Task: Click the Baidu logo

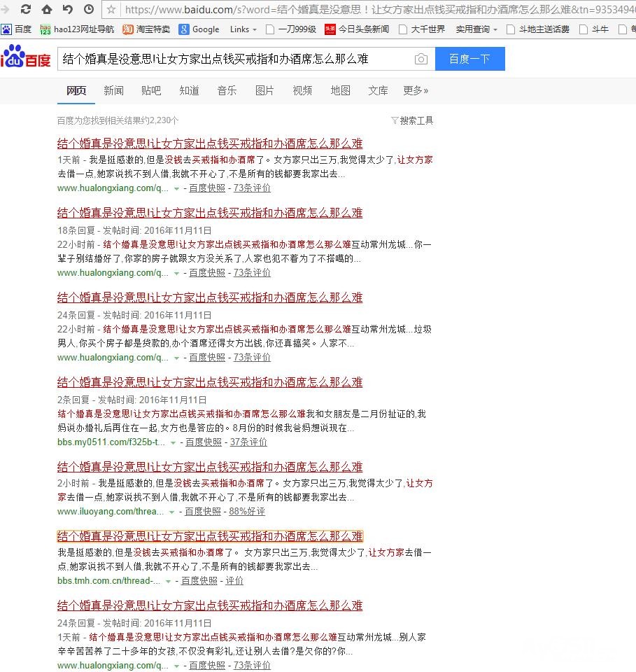Action: pos(26,57)
